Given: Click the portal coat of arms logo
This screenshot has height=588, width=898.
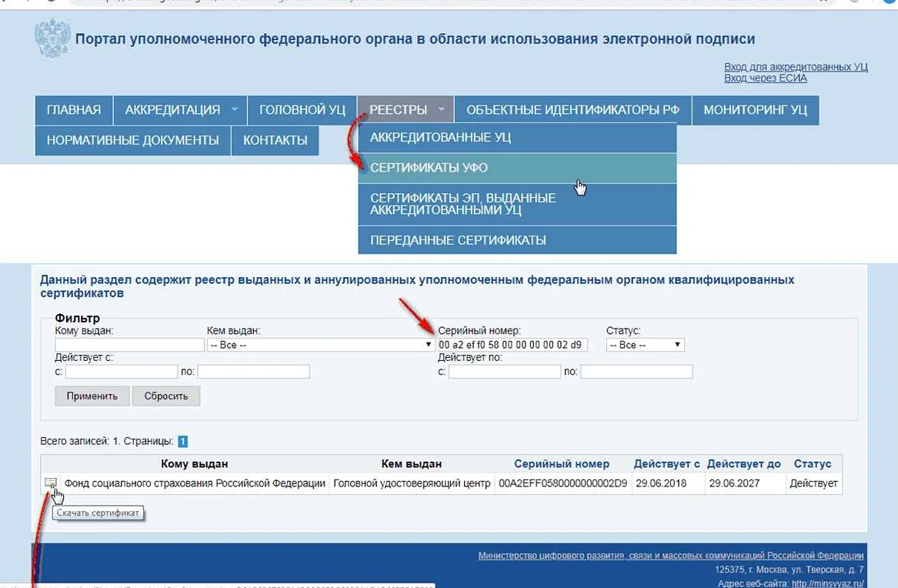Looking at the screenshot, I should (x=52, y=38).
